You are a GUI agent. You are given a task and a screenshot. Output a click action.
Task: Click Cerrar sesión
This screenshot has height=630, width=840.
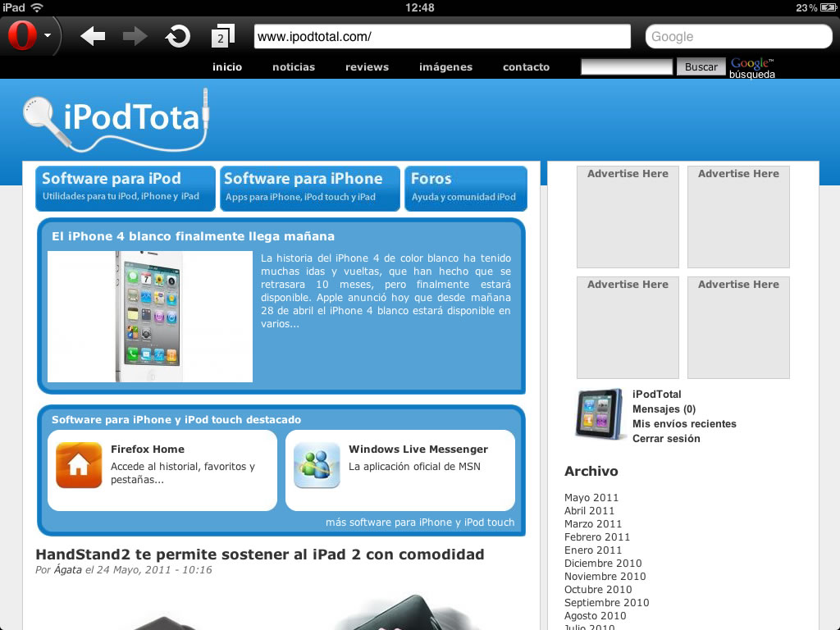[666, 438]
